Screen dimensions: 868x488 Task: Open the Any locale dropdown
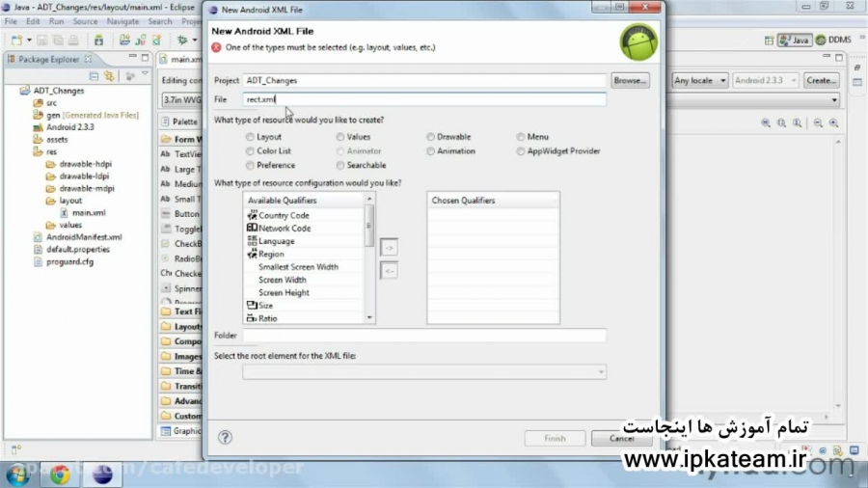(700, 80)
